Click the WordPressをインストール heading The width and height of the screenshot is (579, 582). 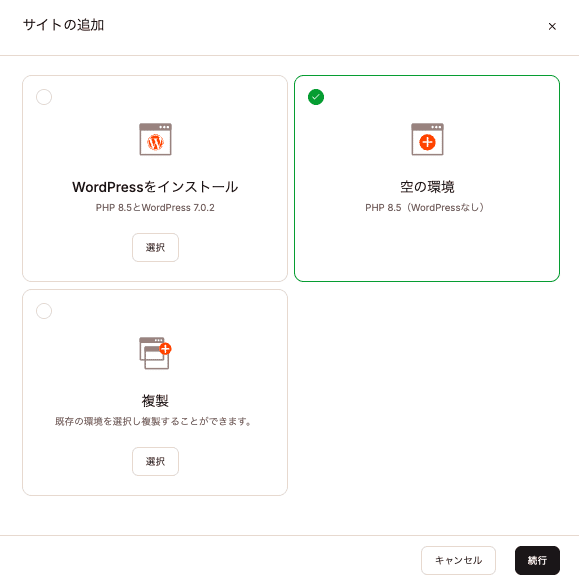(155, 187)
